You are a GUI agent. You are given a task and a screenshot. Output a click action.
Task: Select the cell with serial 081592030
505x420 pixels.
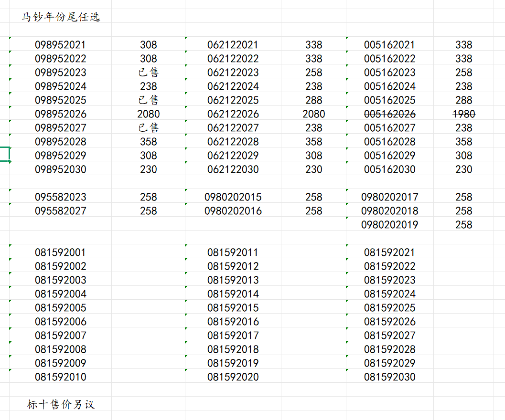tap(390, 377)
